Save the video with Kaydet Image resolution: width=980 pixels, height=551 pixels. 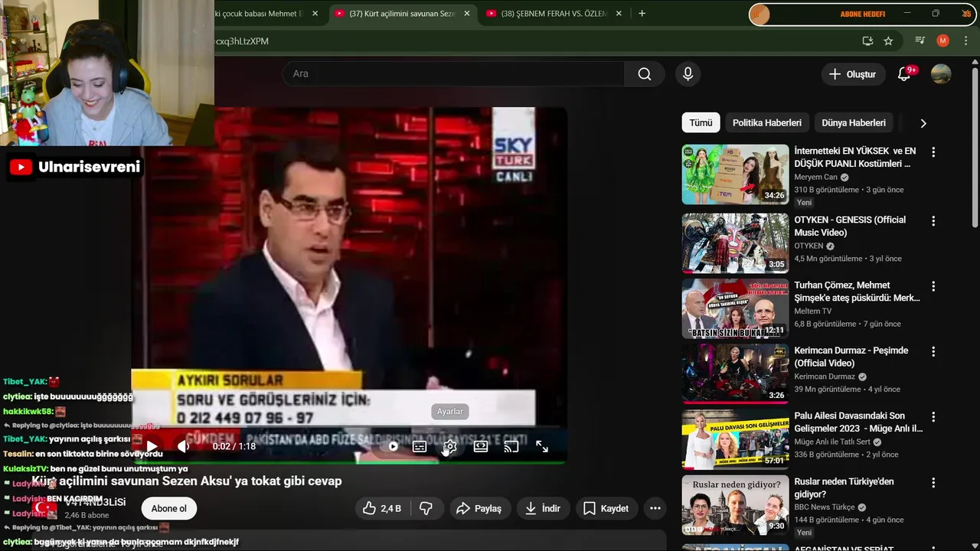point(606,508)
